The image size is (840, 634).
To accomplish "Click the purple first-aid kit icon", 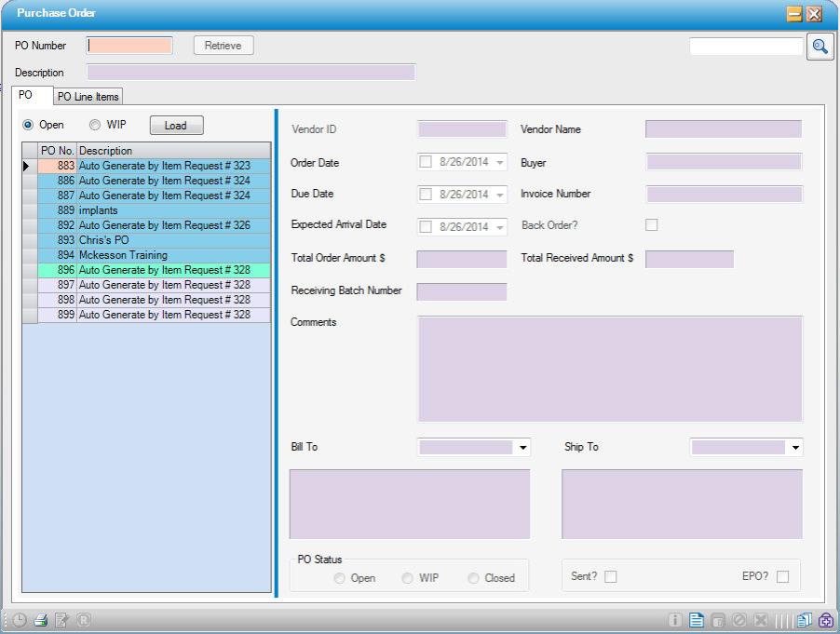I will (825, 618).
